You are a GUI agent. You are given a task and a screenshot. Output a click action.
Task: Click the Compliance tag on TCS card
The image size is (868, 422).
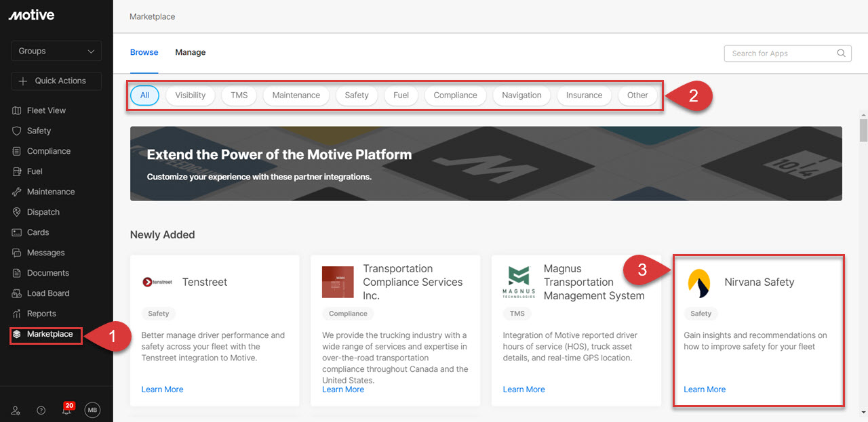pos(348,314)
